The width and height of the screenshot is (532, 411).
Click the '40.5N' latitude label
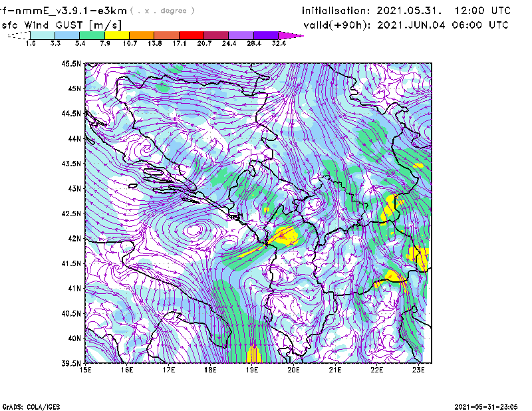pos(71,314)
